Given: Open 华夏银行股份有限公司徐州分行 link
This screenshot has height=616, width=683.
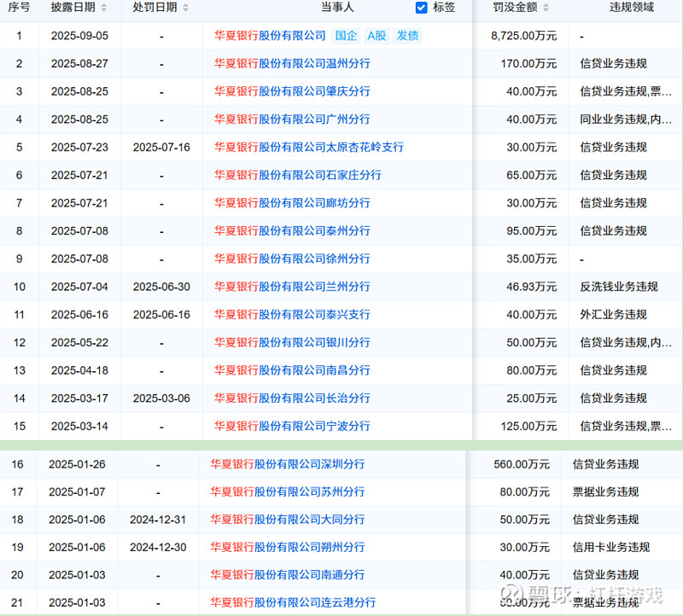Looking at the screenshot, I should 292,259.
